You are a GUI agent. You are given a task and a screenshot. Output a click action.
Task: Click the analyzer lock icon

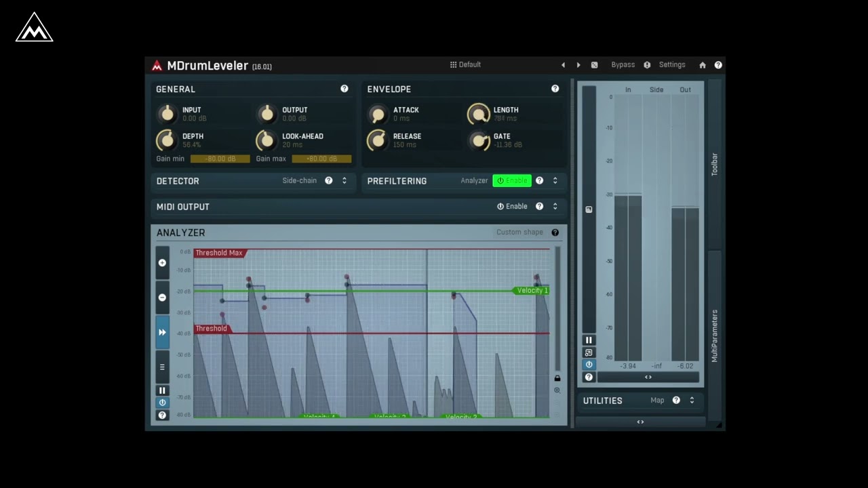click(557, 378)
